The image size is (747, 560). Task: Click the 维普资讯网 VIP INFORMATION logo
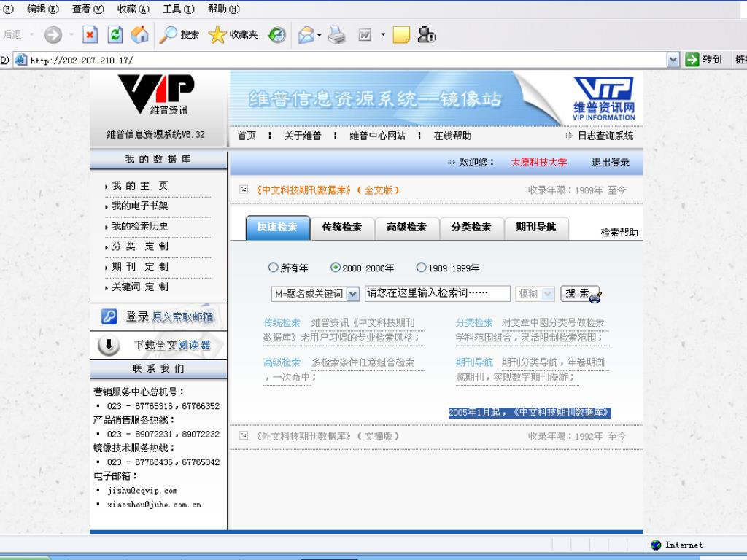pos(603,98)
